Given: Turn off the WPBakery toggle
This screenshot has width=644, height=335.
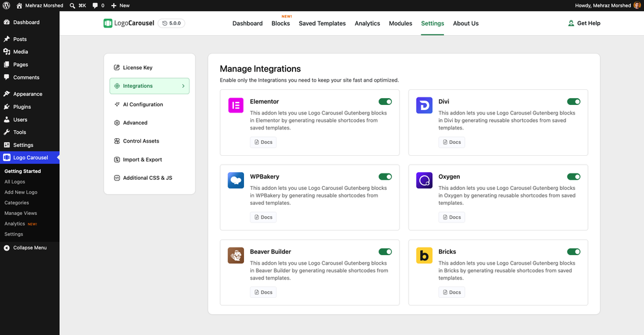Looking at the screenshot, I should 386,177.
